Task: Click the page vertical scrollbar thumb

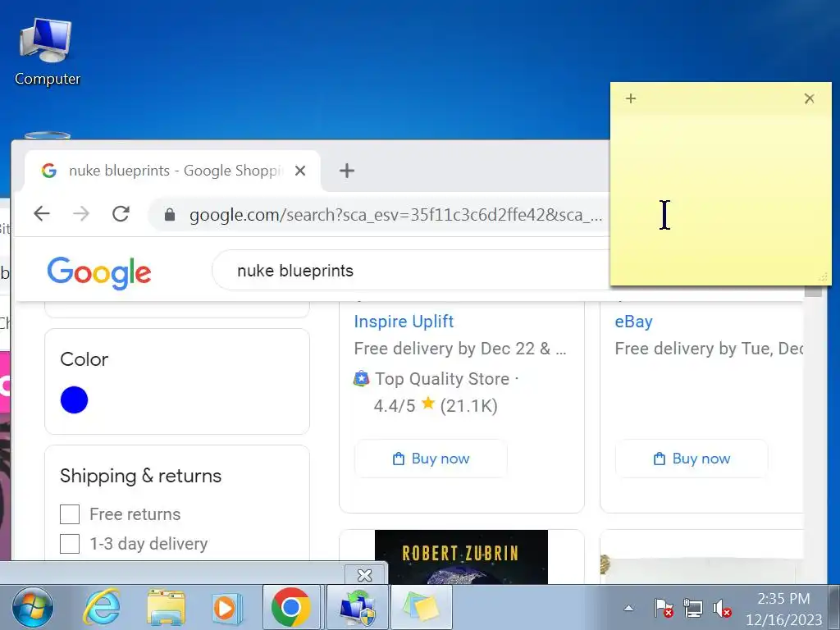Action: (813, 292)
